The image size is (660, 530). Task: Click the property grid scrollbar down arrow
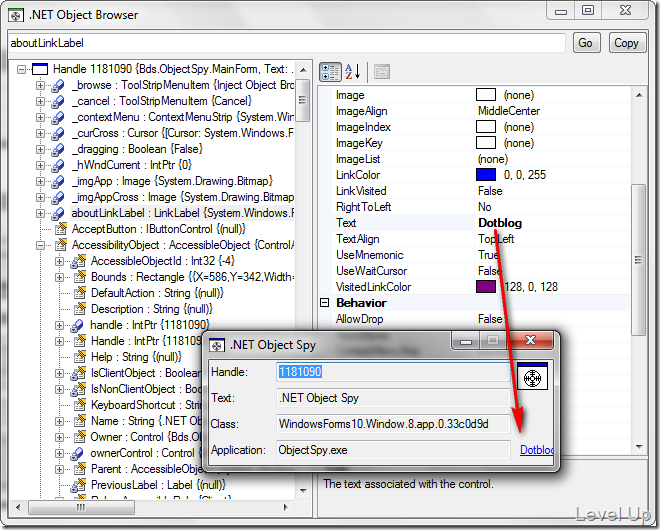coord(639,447)
